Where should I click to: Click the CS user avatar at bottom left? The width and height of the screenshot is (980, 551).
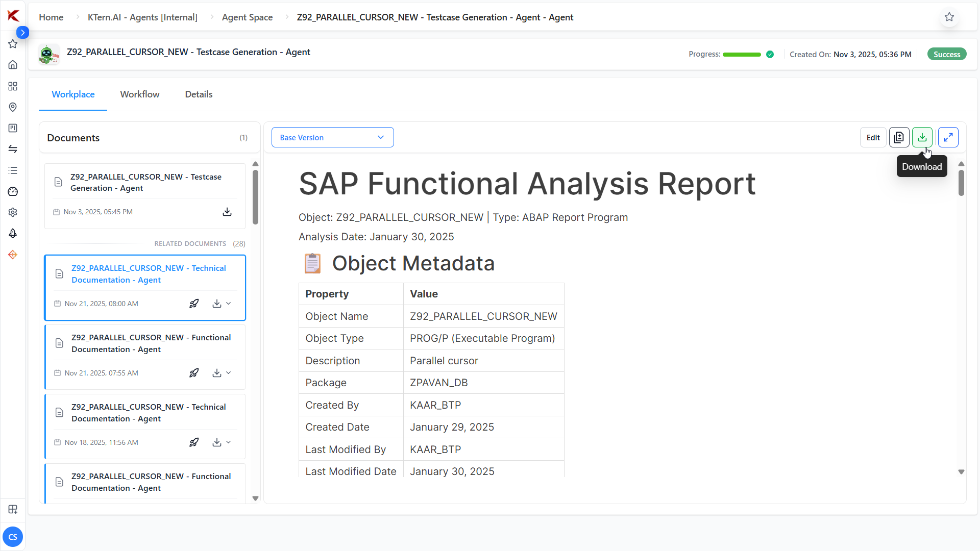[x=13, y=537]
